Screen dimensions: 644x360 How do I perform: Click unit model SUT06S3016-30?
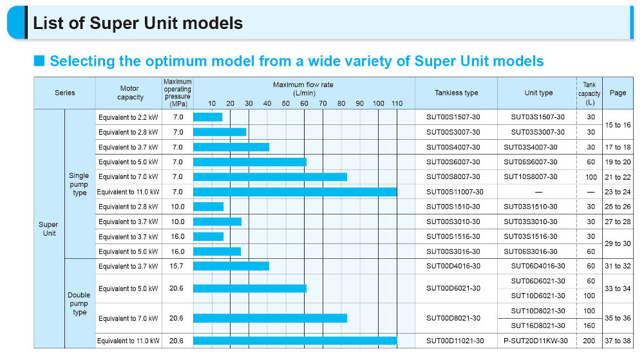(530, 252)
